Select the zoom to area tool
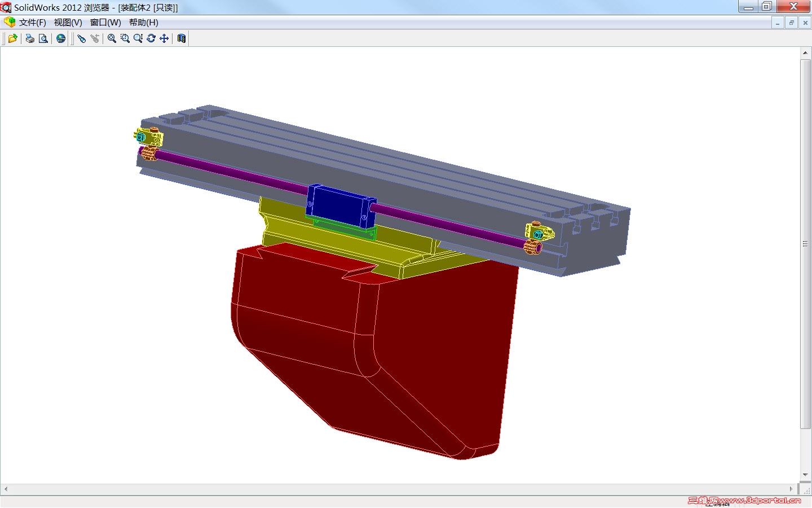 (x=125, y=38)
